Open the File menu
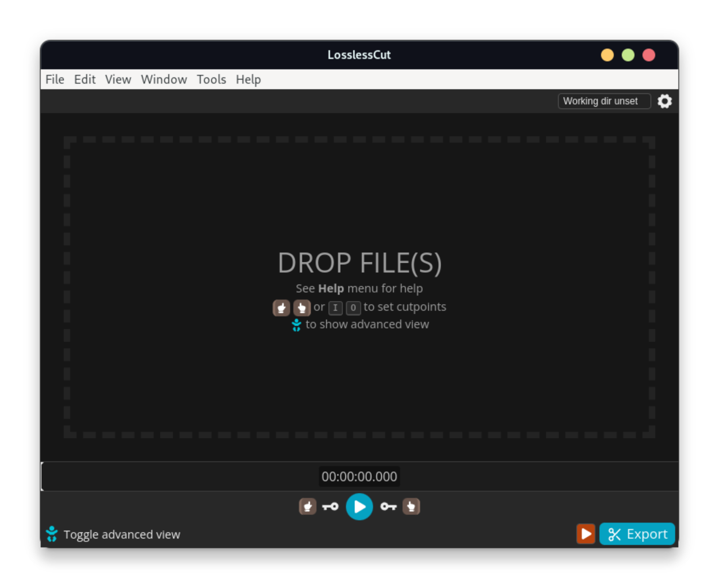Image resolution: width=719 pixels, height=588 pixels. [54, 79]
